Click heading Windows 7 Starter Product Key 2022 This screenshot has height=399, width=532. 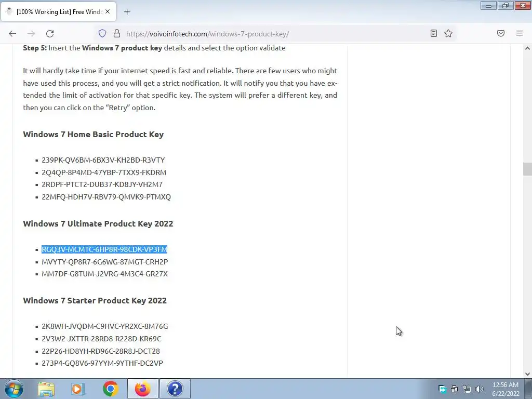pos(95,301)
